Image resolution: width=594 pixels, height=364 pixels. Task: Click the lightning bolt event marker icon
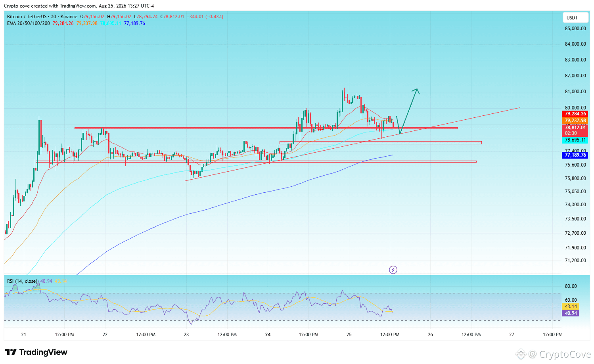393,270
